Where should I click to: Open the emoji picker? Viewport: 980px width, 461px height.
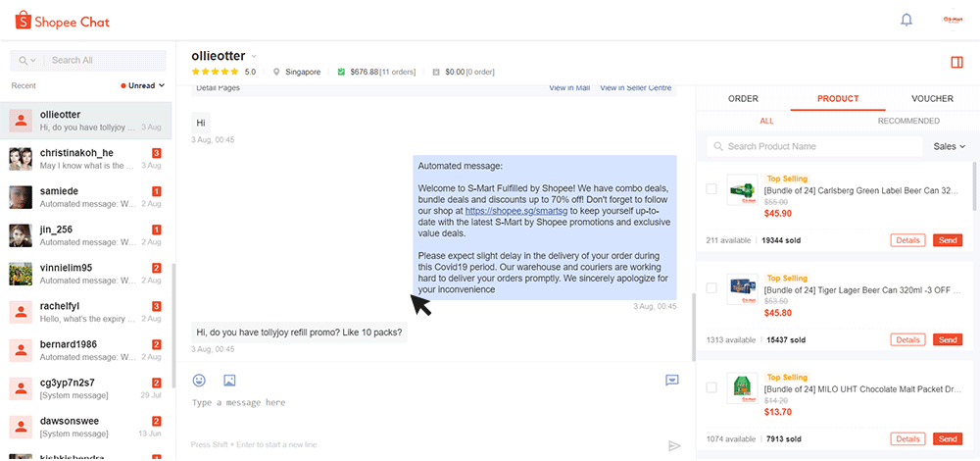(x=199, y=380)
